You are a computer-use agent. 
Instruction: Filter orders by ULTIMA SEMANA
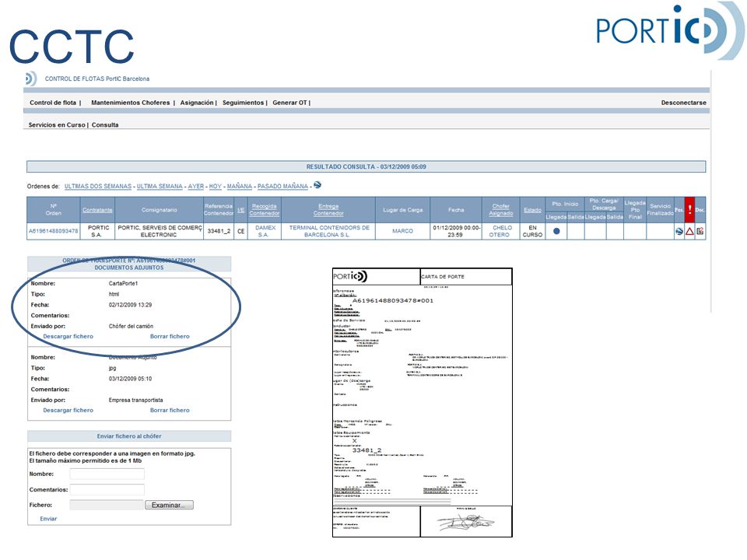tap(160, 186)
